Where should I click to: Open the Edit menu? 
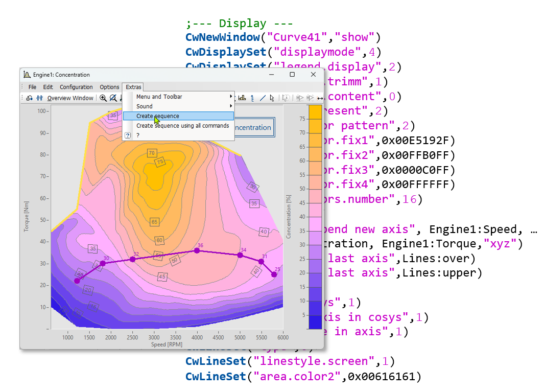click(48, 87)
